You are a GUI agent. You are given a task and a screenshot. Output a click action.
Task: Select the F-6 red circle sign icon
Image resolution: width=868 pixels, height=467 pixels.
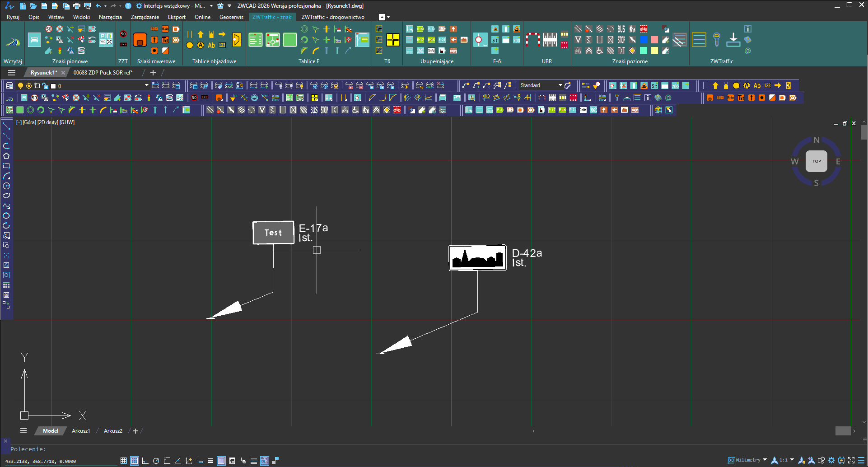tap(480, 40)
